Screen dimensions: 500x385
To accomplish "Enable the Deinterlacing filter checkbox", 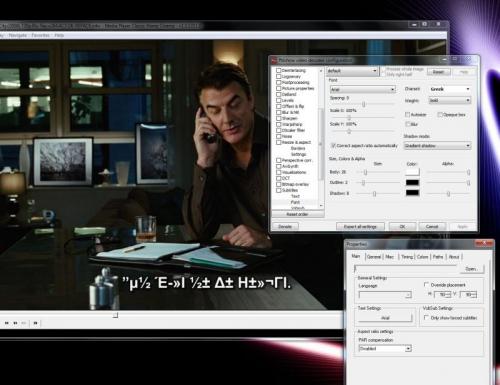I will (x=278, y=71).
